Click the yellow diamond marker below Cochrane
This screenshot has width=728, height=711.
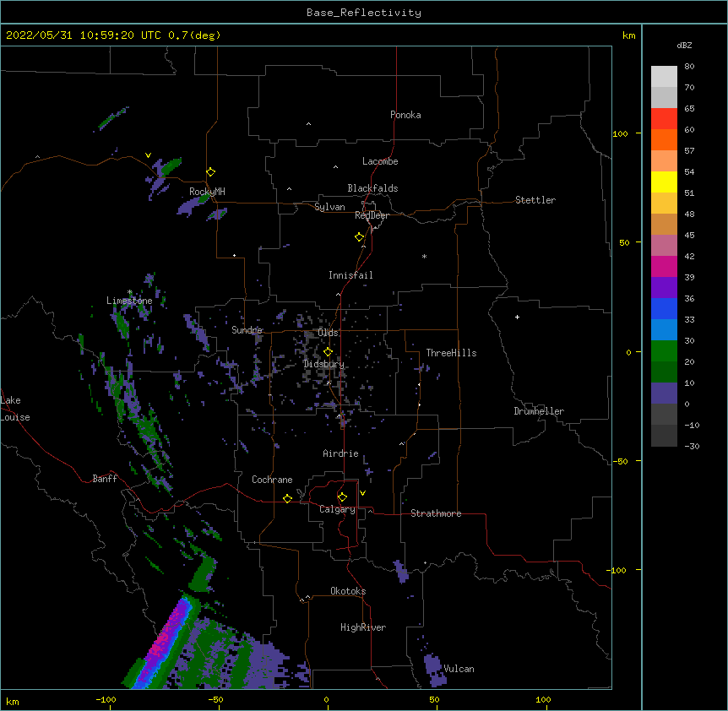[287, 499]
